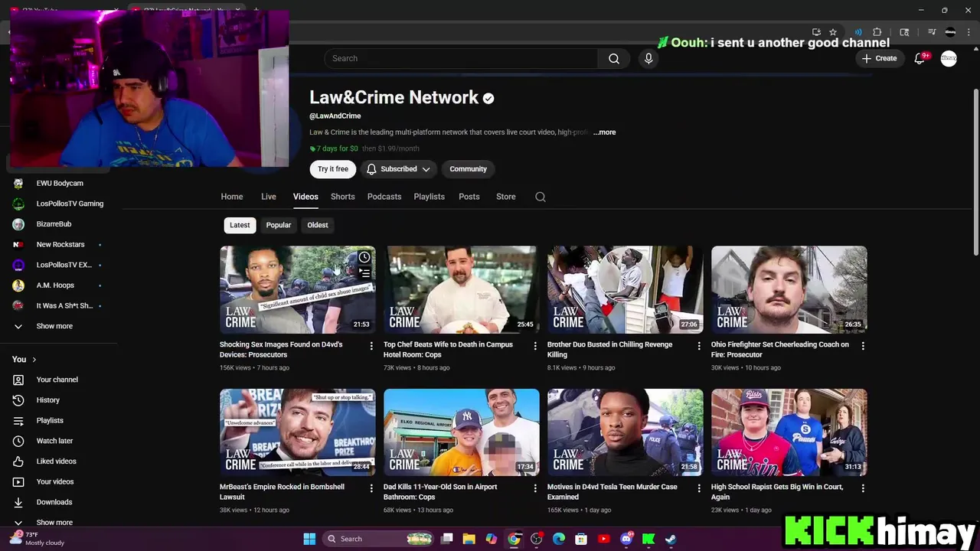The height and width of the screenshot is (551, 980).
Task: Click the install app icon in address bar
Action: 816,32
